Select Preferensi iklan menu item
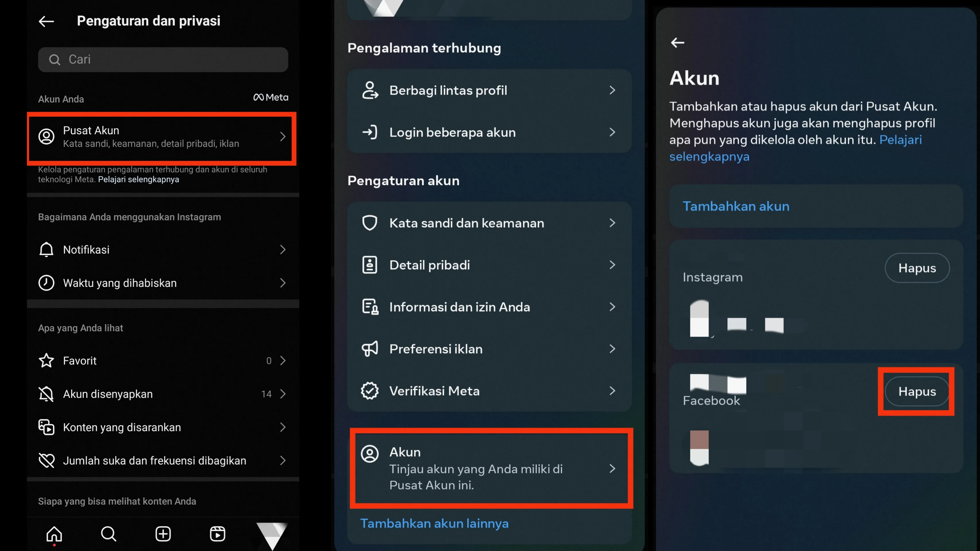Viewport: 980px width, 551px height. [489, 349]
